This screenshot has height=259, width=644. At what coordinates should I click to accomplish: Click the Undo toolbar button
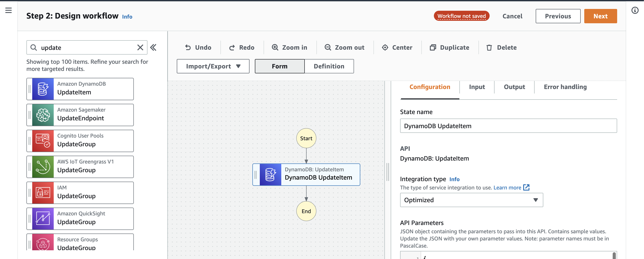[x=198, y=47]
